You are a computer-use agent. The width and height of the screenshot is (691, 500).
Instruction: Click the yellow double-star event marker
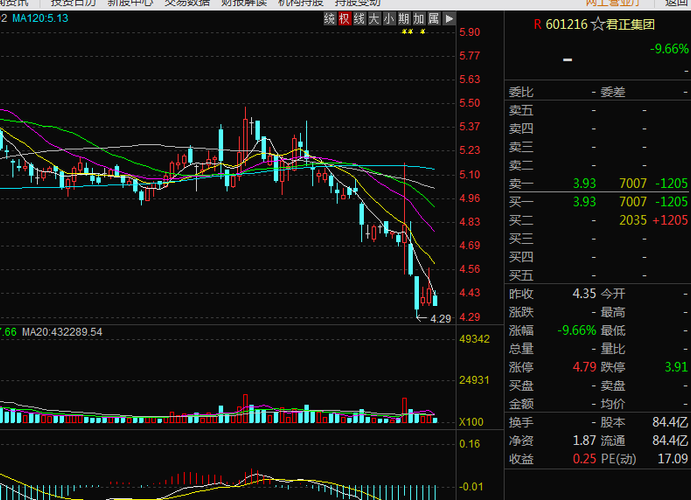[408, 32]
